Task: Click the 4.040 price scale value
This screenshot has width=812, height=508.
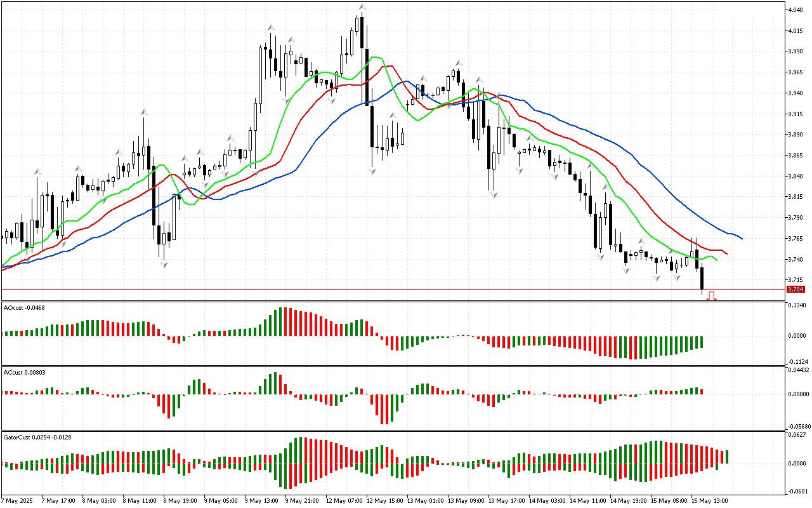Action: click(x=796, y=10)
